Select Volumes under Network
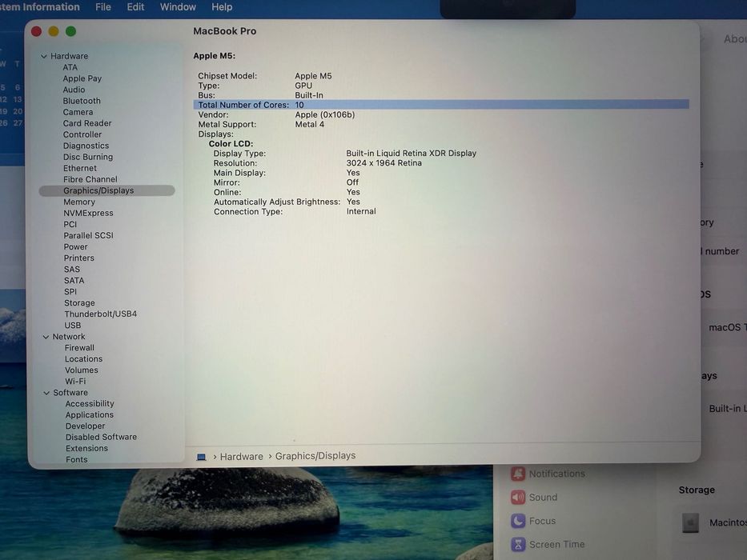This screenshot has height=560, width=747. pos(82,370)
